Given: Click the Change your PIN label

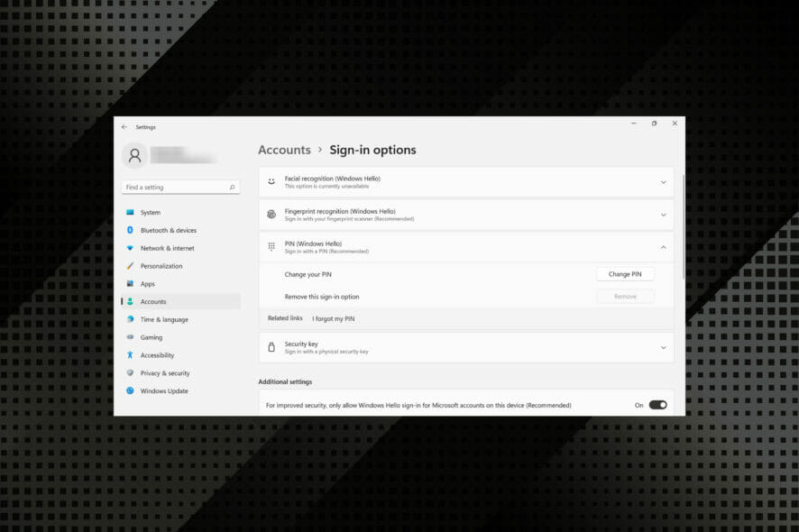Looking at the screenshot, I should point(308,275).
